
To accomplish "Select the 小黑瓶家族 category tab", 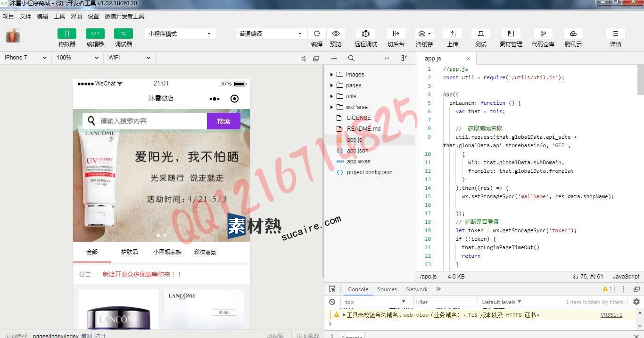I will point(167,252).
